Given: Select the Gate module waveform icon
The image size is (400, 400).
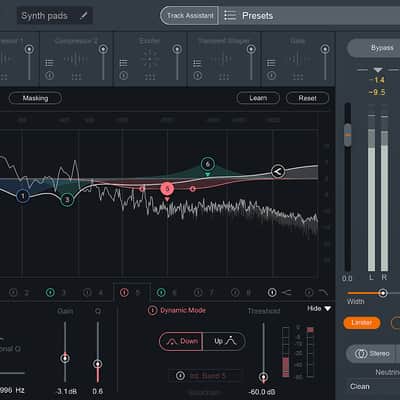Looking at the screenshot, I should click(298, 59).
